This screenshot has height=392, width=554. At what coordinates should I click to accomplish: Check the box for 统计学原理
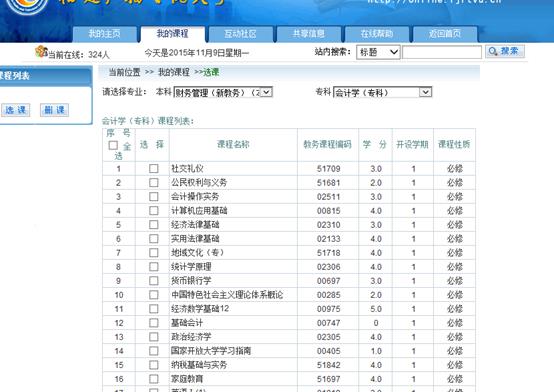click(x=154, y=267)
